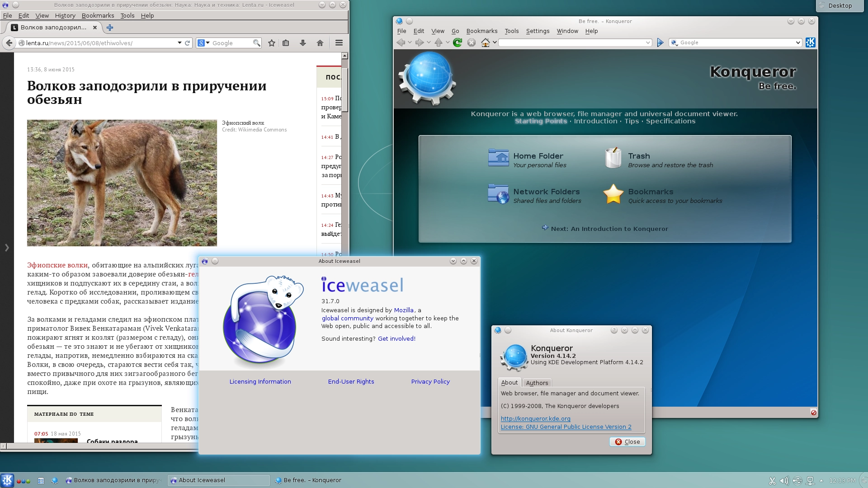
Task: Open the Iceweasel hamburger menu
Action: pos(339,43)
